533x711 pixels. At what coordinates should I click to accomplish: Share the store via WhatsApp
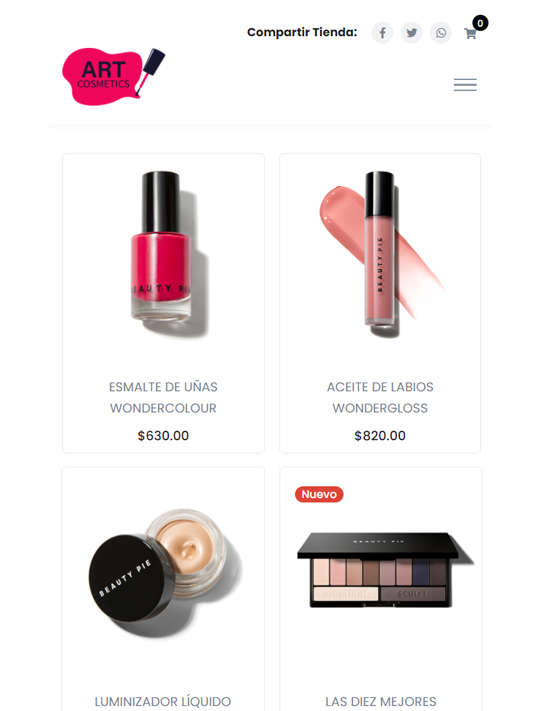pyautogui.click(x=440, y=33)
